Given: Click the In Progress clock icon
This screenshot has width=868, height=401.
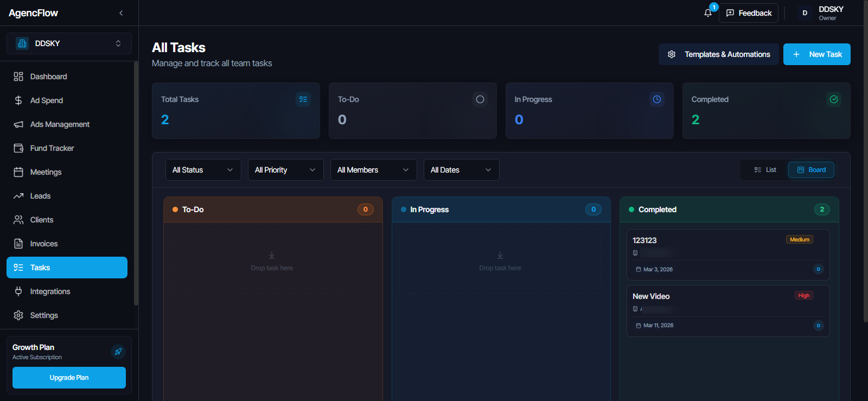Looking at the screenshot, I should pos(657,99).
